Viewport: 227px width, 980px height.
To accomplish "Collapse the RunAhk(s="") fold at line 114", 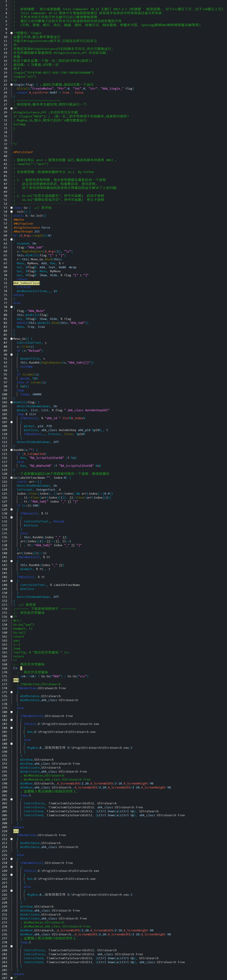I will point(11,450).
